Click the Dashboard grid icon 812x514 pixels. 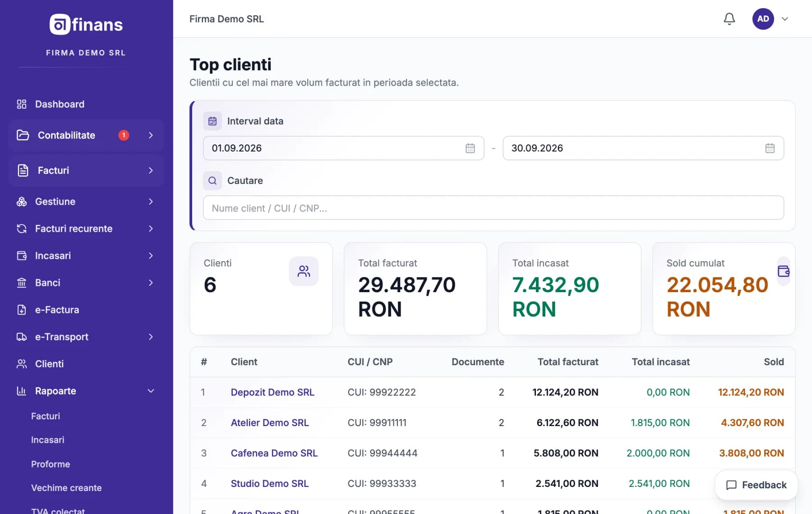pos(22,104)
